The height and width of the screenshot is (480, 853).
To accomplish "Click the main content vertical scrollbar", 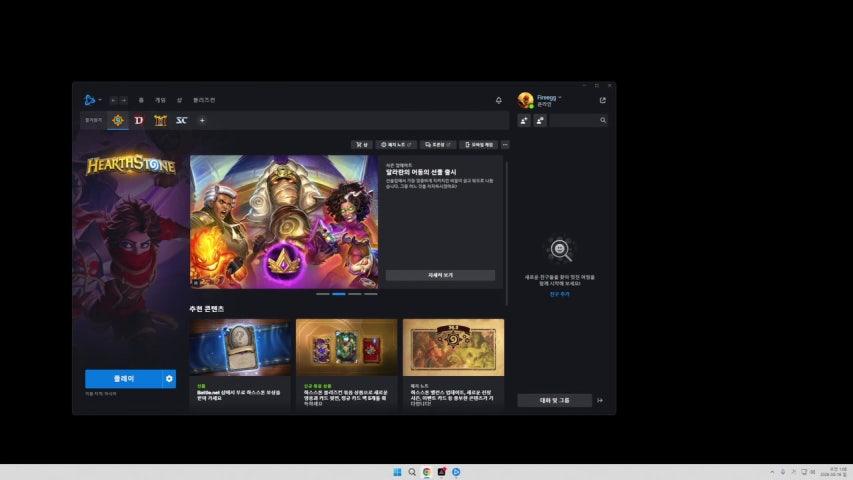I will (507, 233).
